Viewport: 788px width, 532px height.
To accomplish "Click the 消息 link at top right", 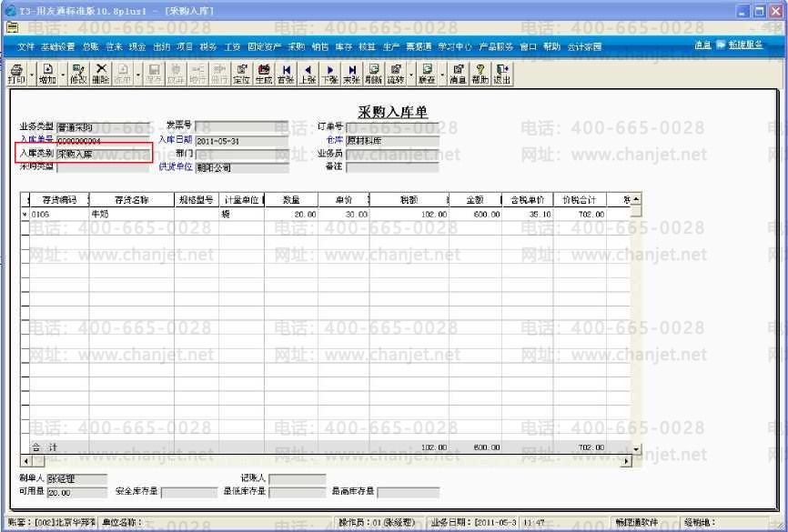I will point(702,45).
